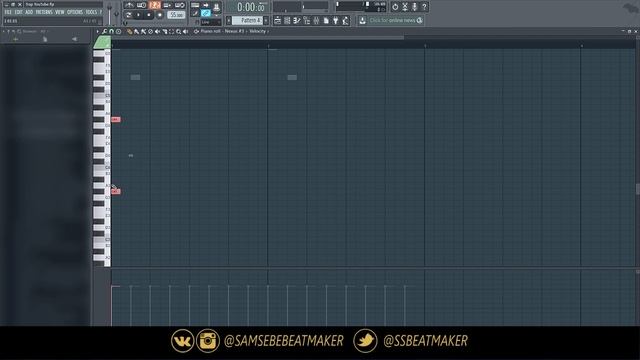Open the Channel rack grid view
Viewport: 640px width, 360px height.
287,20
